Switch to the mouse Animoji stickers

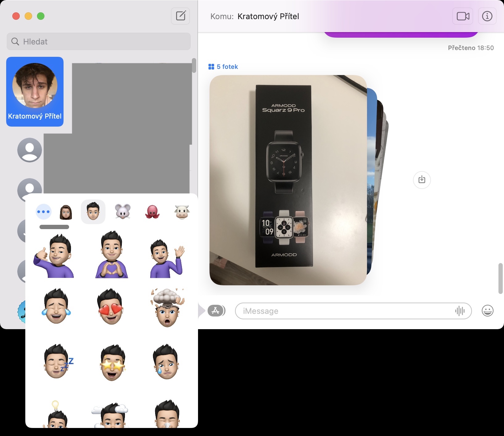point(123,212)
